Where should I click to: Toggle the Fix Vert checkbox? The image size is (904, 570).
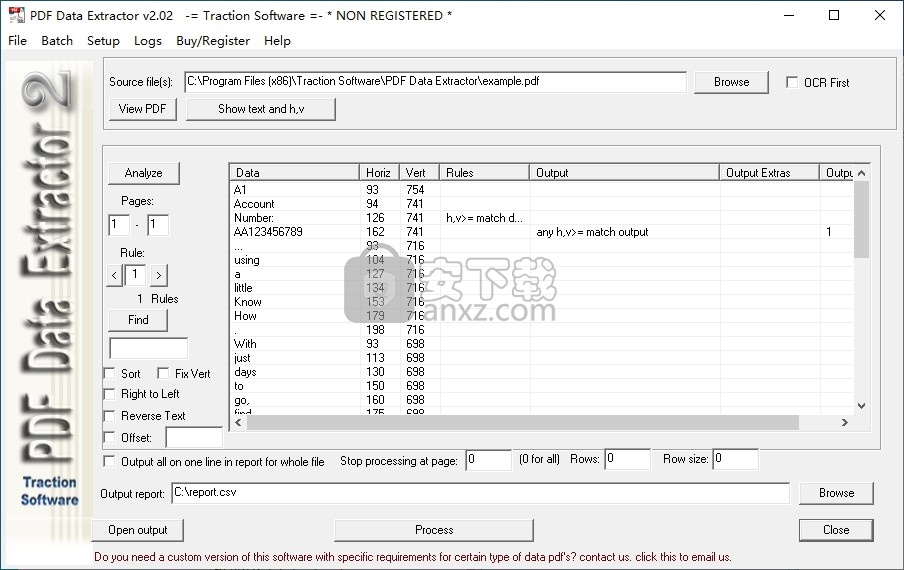tap(163, 373)
